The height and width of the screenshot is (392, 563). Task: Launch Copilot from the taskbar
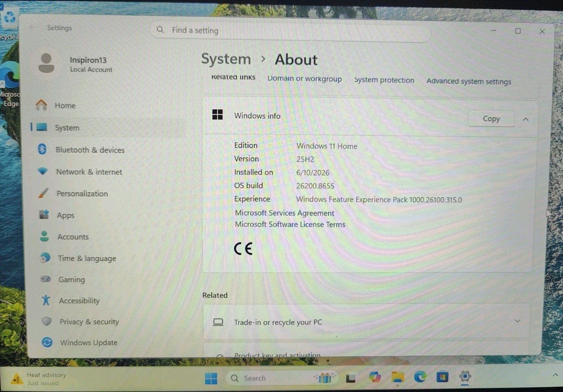(374, 377)
